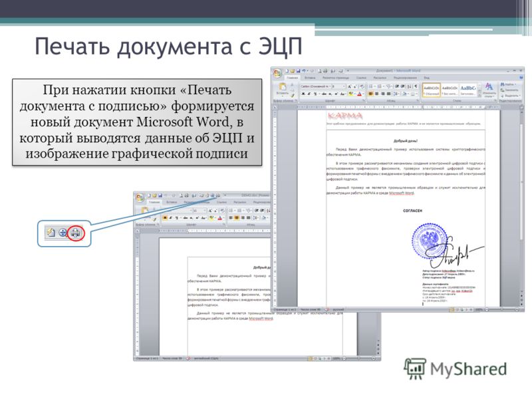Toggle Align Left in front window
This screenshot has height=399, width=532.
(x=370, y=94)
